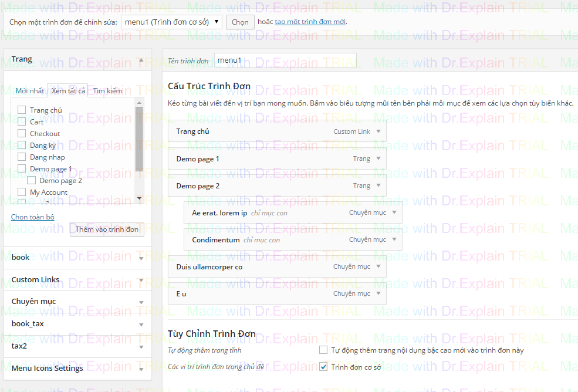Screen dimensions: 578x392
Task: Check the Cart page checkbox
Action: 22,121
